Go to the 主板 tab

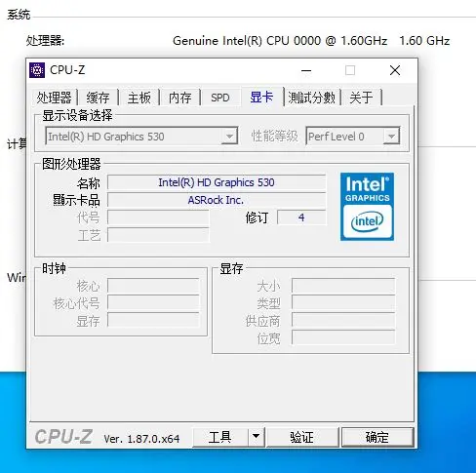click(x=139, y=98)
